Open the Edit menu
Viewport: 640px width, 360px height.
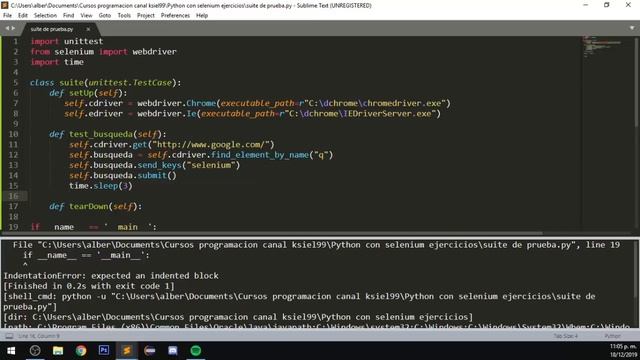coord(22,16)
